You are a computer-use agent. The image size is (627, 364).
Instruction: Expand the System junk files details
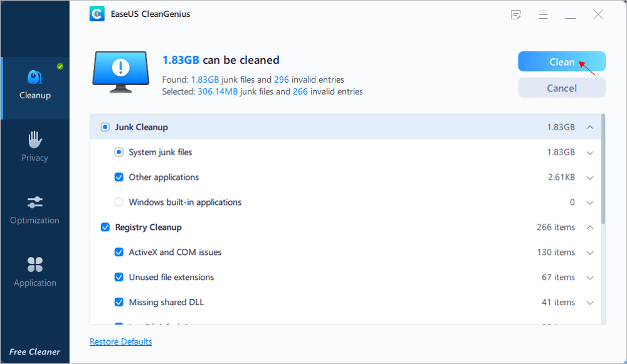[589, 152]
